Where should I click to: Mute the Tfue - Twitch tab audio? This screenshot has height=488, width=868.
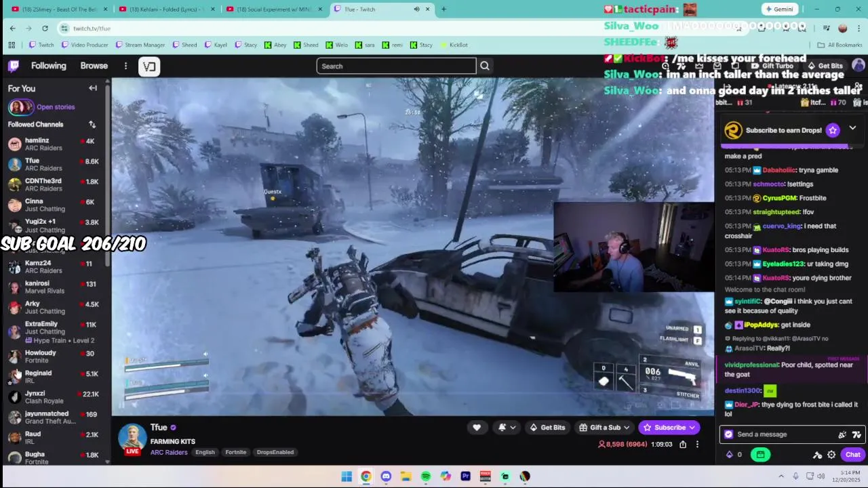(417, 9)
